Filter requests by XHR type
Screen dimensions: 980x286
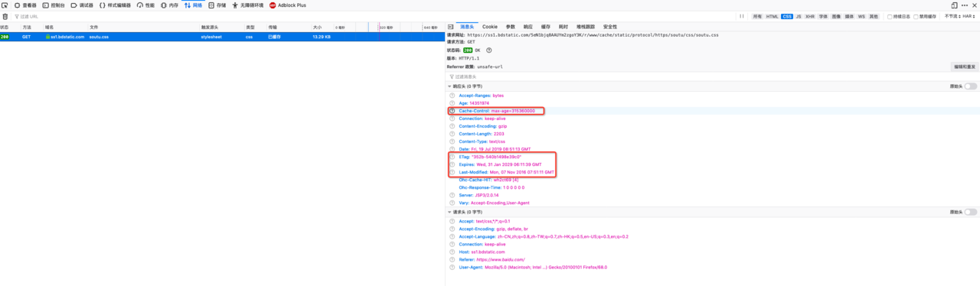pyautogui.click(x=811, y=16)
